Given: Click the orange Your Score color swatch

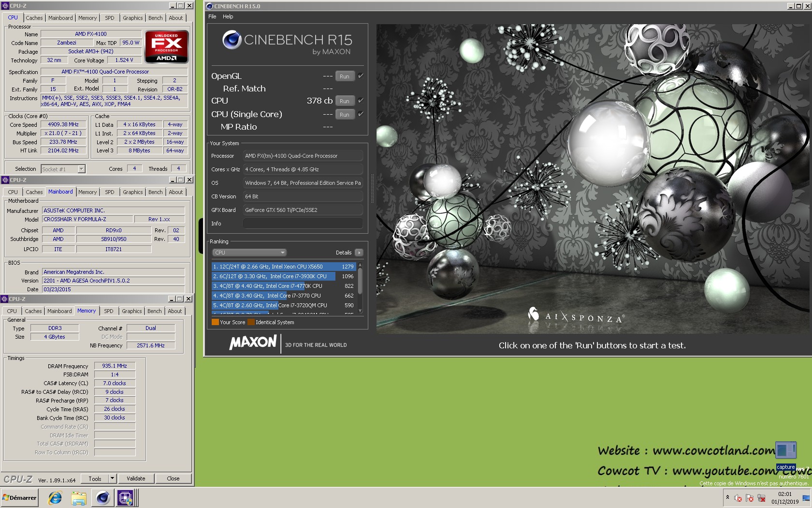Looking at the screenshot, I should pos(215,322).
